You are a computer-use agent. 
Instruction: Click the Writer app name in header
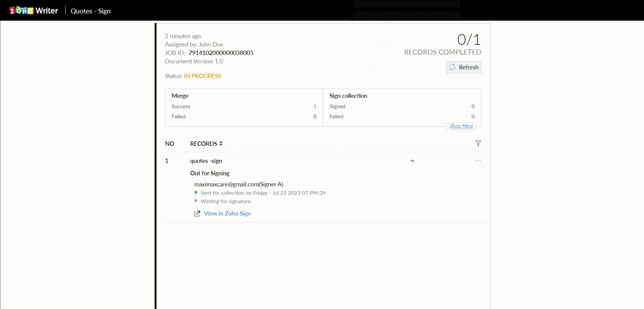pos(47,11)
